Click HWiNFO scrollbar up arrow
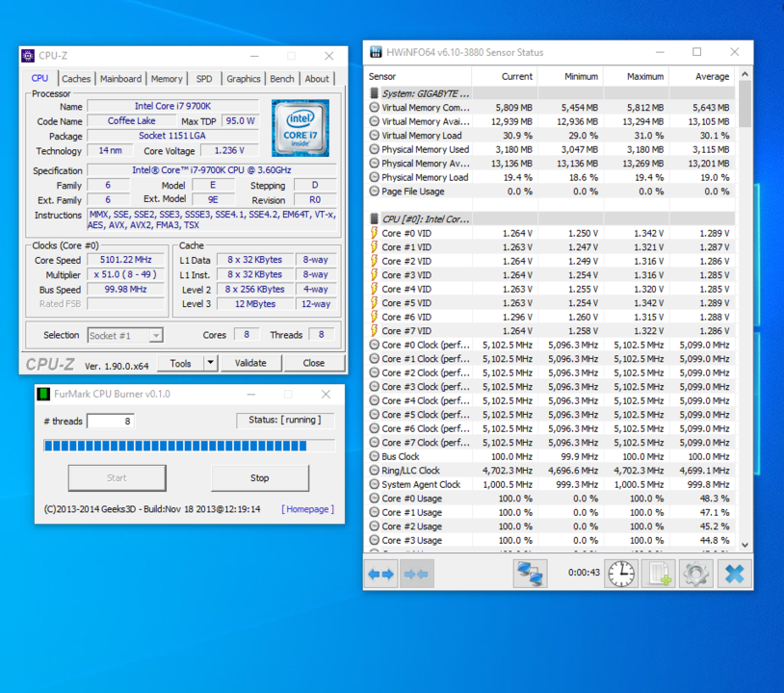 pos(745,74)
